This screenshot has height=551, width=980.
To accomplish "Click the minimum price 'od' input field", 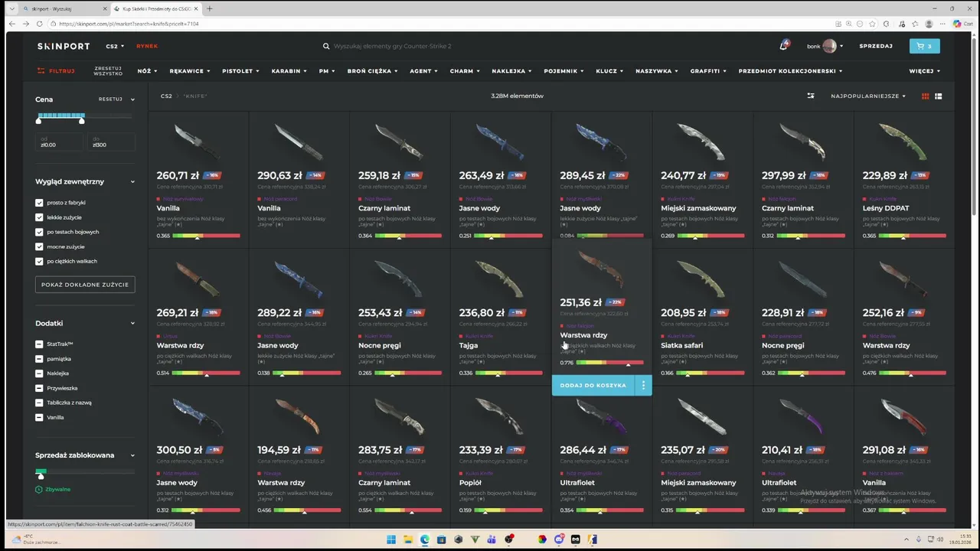I will (x=59, y=142).
